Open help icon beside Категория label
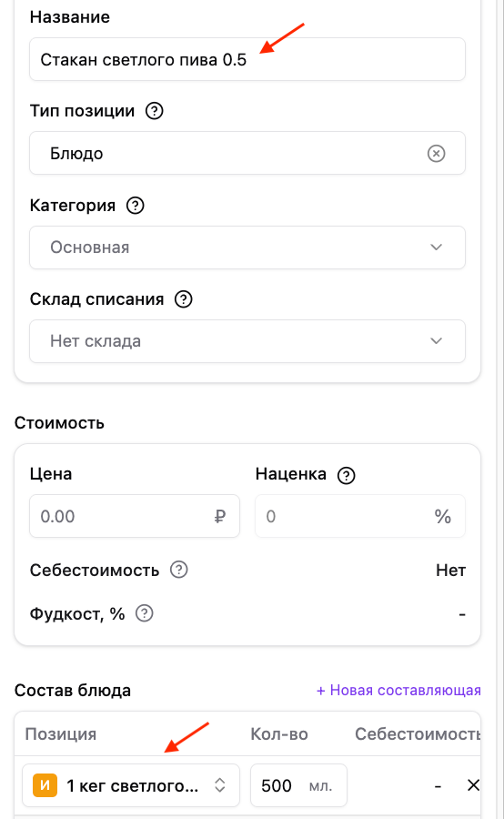The width and height of the screenshot is (504, 819). [136, 206]
